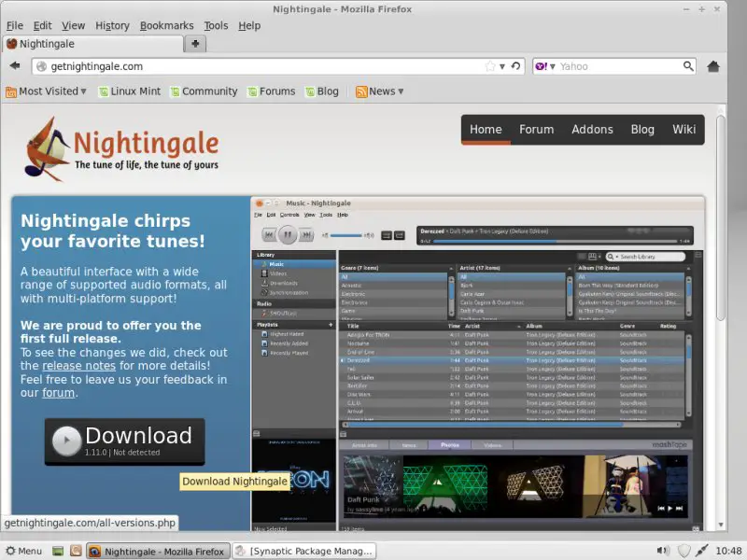Viewport: 747px width, 560px height.
Task: Open the Wiki site navigation tab
Action: 684,130
